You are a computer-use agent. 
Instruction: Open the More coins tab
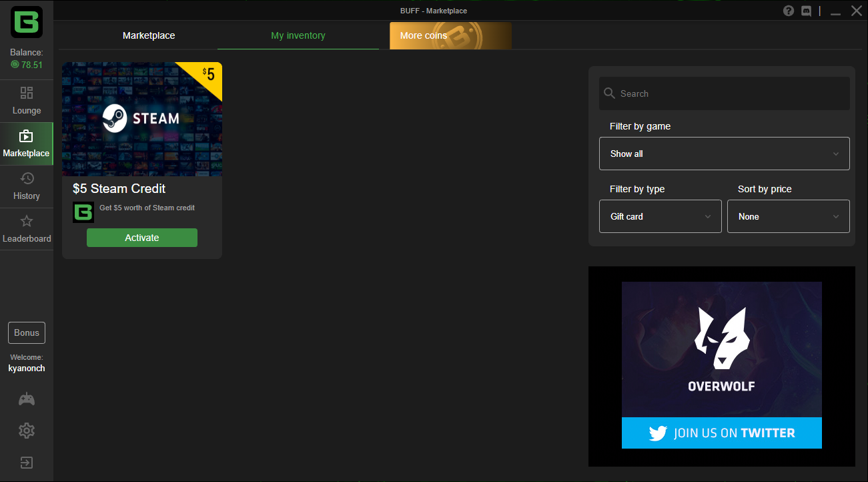(x=450, y=35)
